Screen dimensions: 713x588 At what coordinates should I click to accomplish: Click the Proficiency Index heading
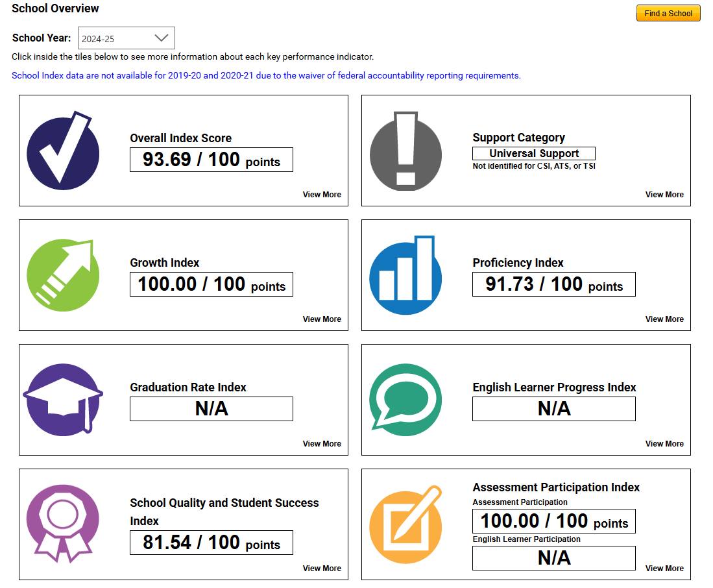tap(518, 262)
